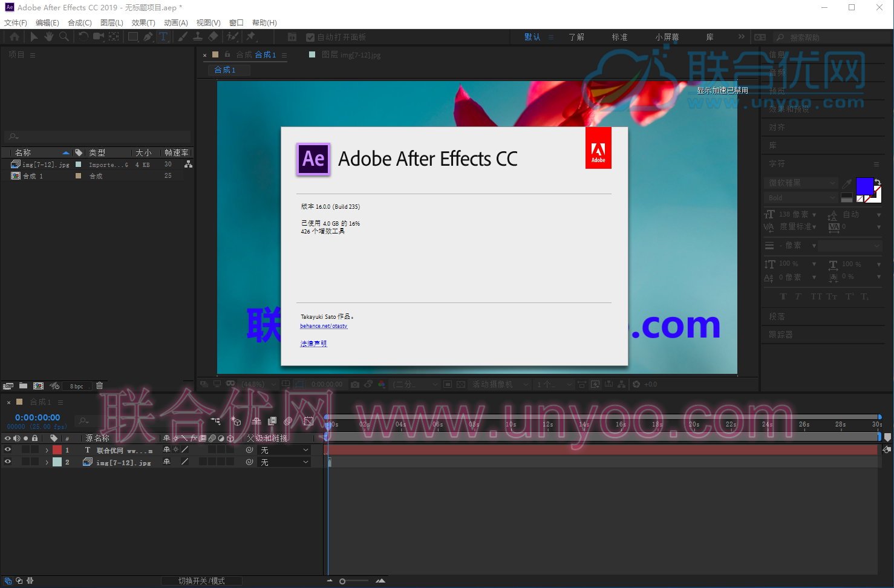Toggle solo box for img[7-12].jpg layer

pos(25,462)
